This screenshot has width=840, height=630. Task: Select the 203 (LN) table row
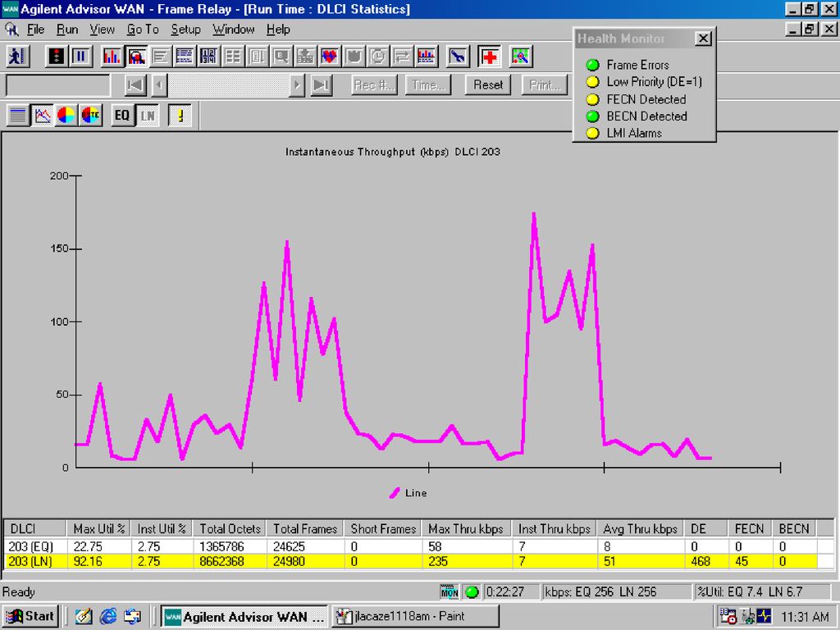(410, 562)
